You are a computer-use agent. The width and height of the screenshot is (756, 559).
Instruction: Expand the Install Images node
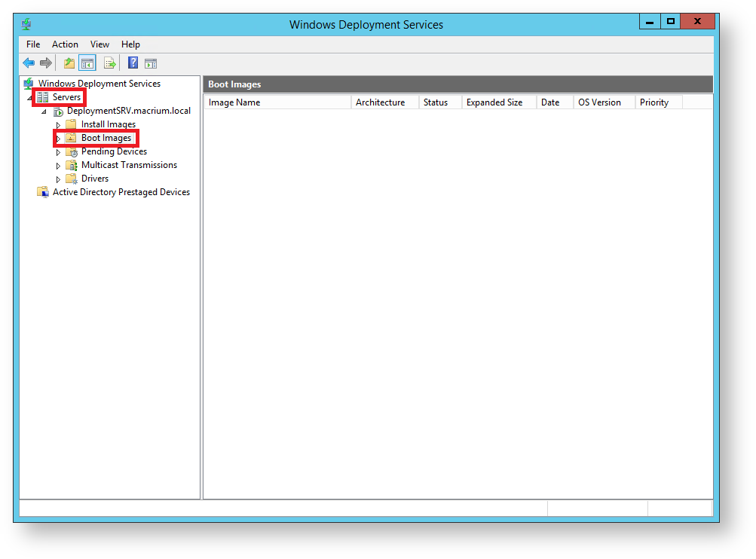tap(58, 125)
